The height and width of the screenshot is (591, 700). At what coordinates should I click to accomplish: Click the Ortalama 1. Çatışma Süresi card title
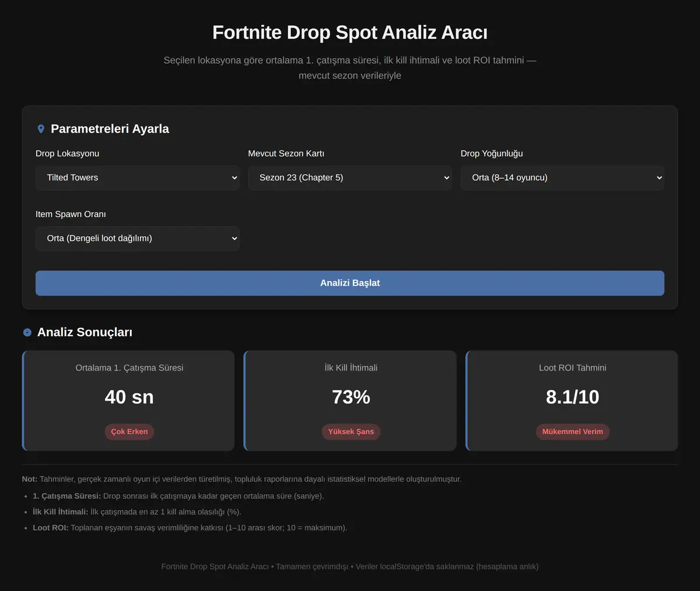(129, 368)
